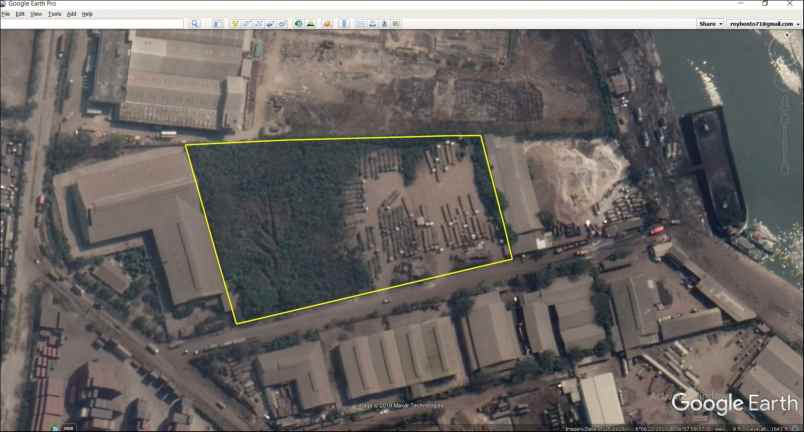This screenshot has width=804, height=432.
Task: Click the Print icon in toolbar
Action: [x=372, y=23]
